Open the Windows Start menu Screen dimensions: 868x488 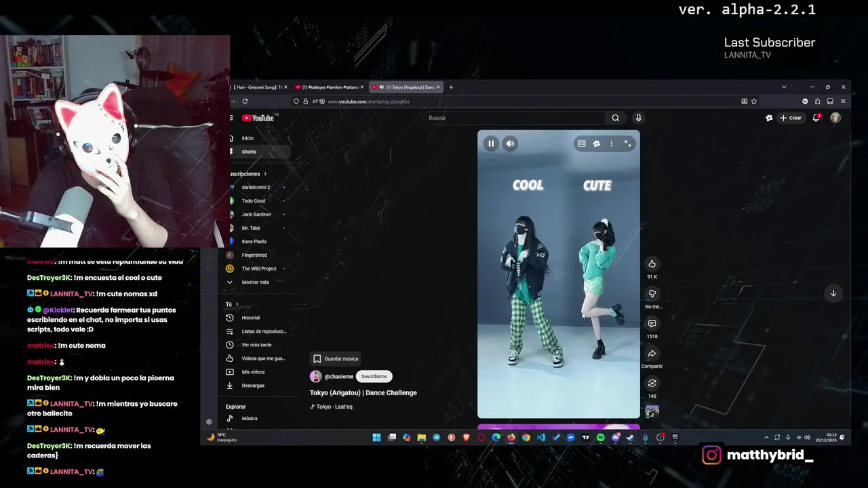[x=376, y=438]
